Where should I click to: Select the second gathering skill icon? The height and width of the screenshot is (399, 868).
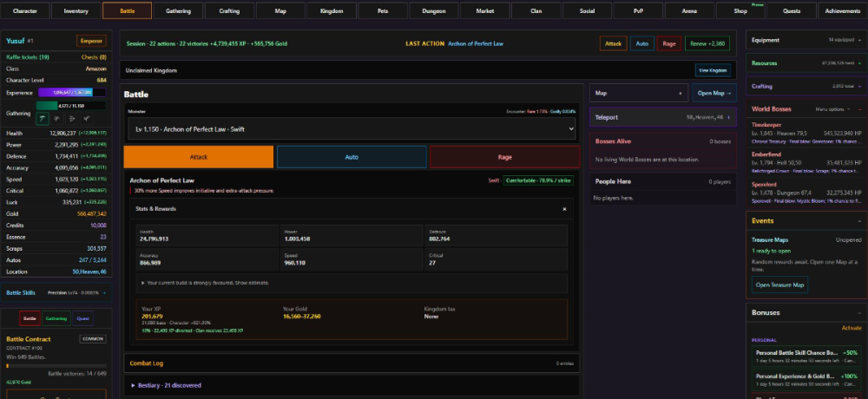coord(56,119)
